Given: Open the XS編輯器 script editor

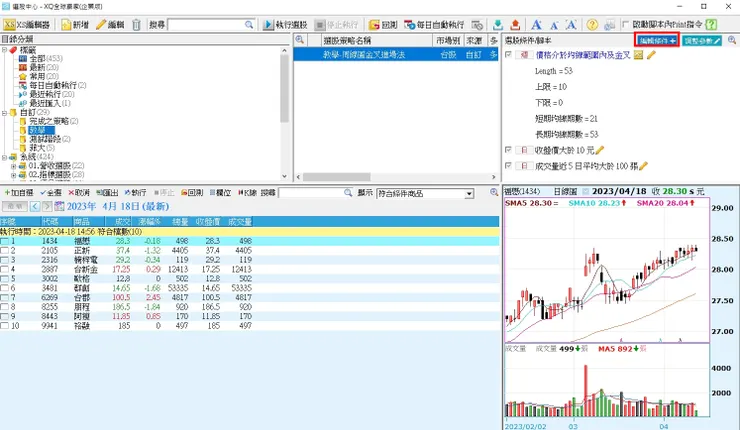Looking at the screenshot, I should pos(26,25).
